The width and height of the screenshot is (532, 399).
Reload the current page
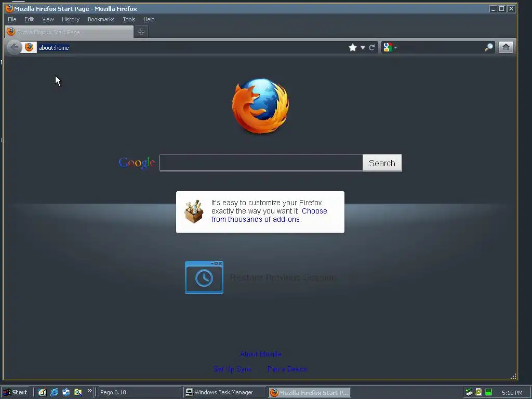pos(372,47)
